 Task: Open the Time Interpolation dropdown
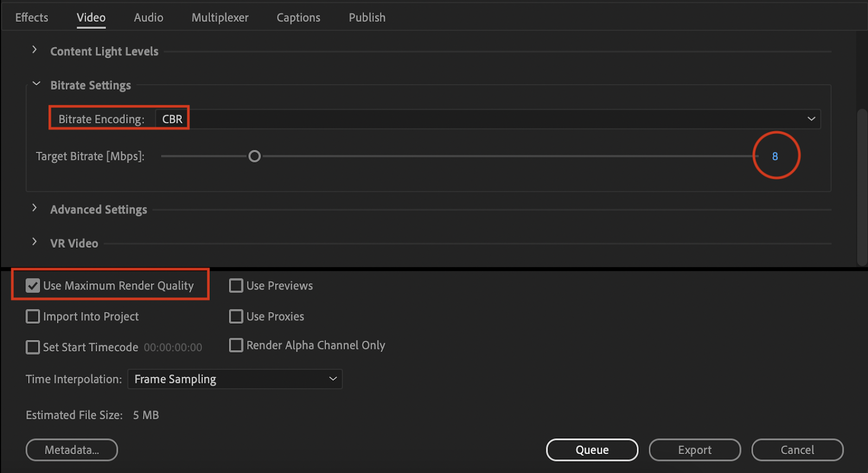235,379
